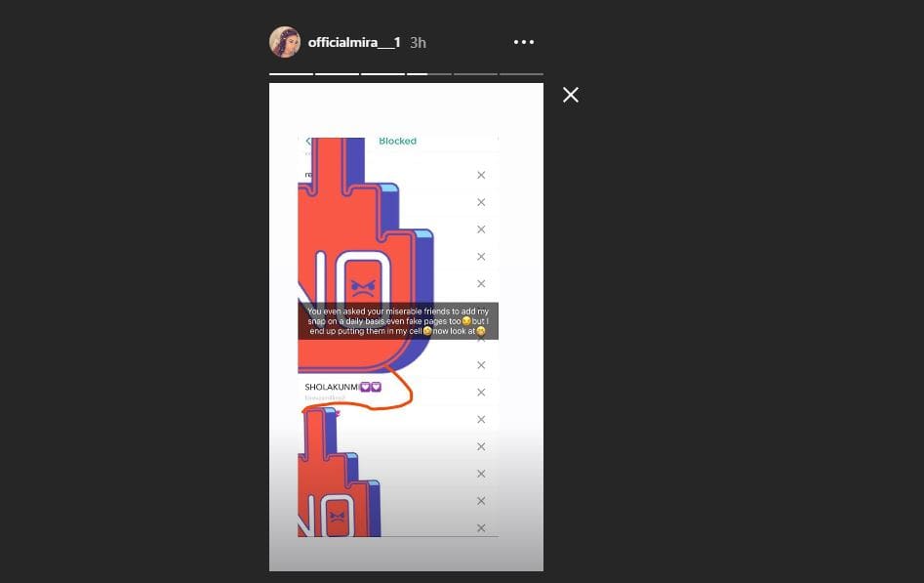Jump to the first story segment bar
Image resolution: width=924 pixels, height=583 pixels.
pyautogui.click(x=291, y=74)
